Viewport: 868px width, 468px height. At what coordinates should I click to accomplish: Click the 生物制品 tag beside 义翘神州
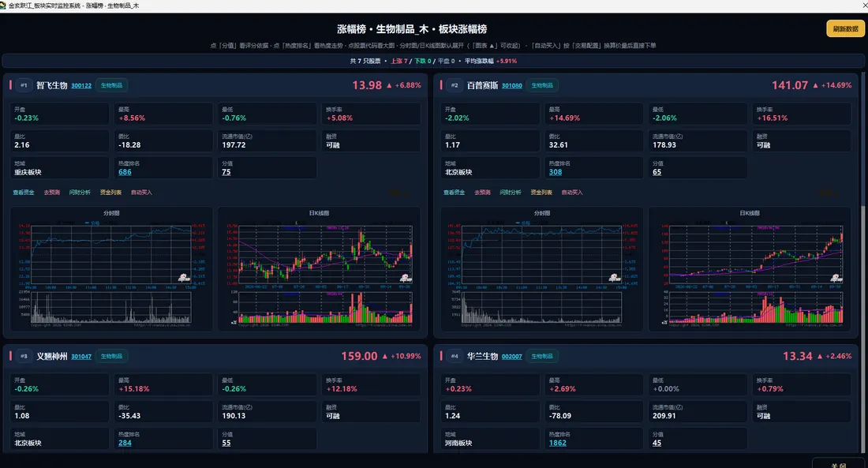click(111, 356)
